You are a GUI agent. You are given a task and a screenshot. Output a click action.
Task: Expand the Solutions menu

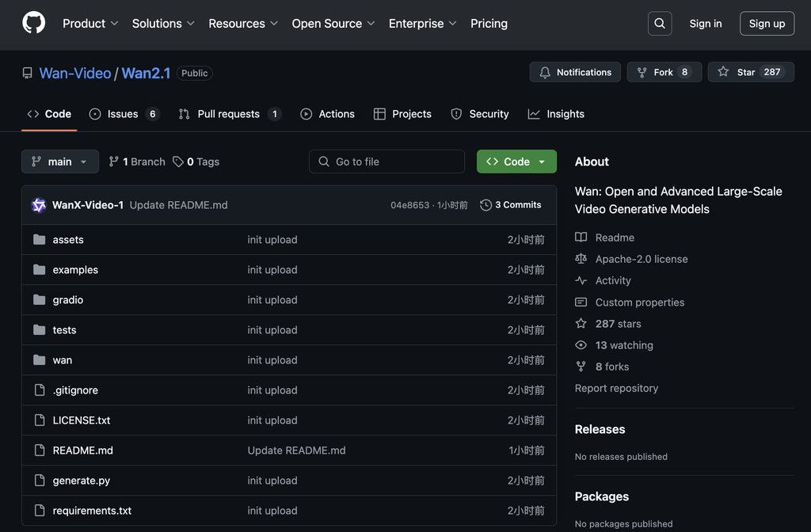tap(163, 23)
